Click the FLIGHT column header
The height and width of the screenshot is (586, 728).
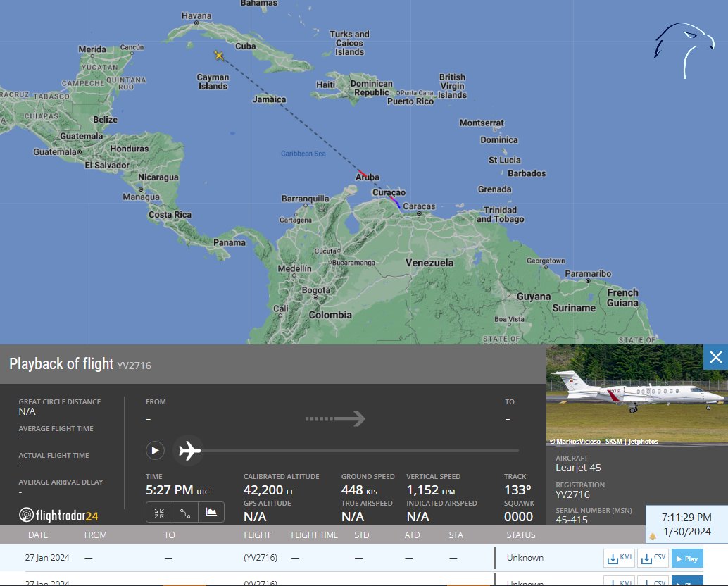tap(257, 535)
